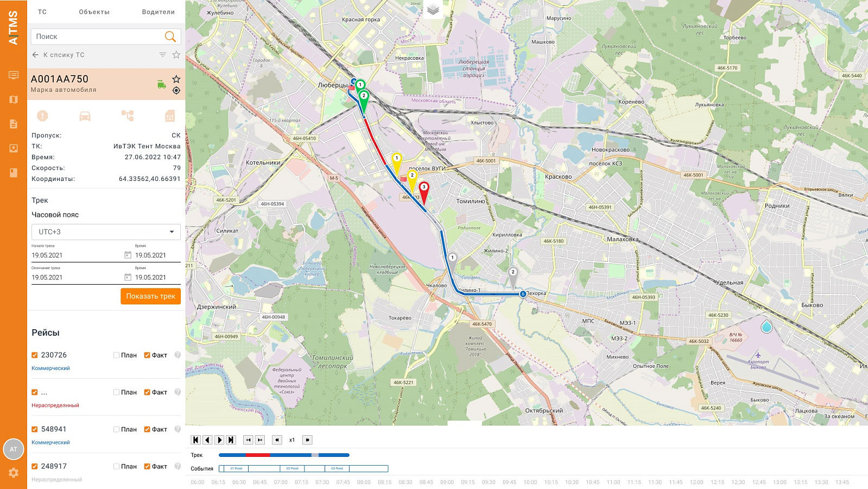Click the green moving truck status icon

(x=162, y=84)
